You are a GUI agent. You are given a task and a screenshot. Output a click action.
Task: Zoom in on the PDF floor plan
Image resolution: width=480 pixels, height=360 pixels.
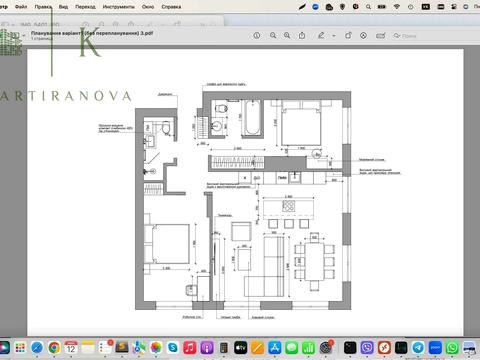[287, 35]
